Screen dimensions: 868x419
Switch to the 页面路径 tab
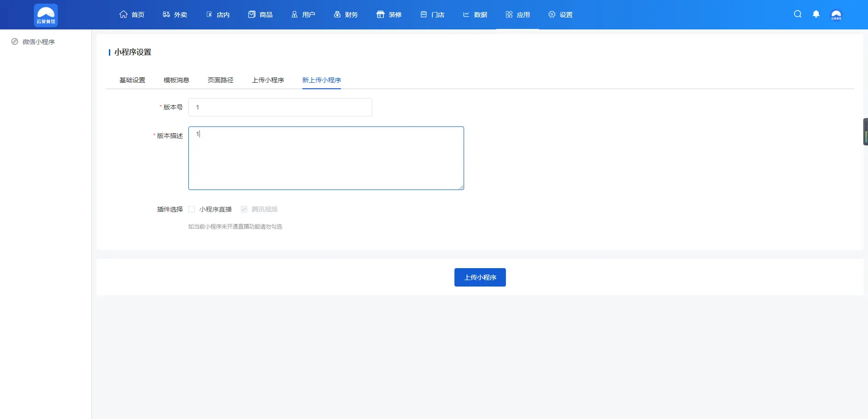point(221,80)
